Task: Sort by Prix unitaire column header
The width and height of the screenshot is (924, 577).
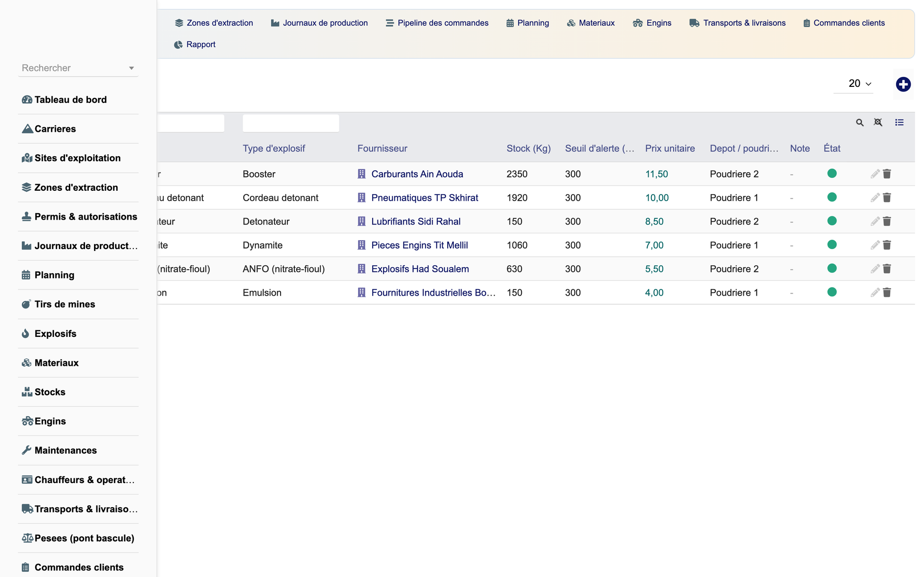Action: click(x=670, y=149)
